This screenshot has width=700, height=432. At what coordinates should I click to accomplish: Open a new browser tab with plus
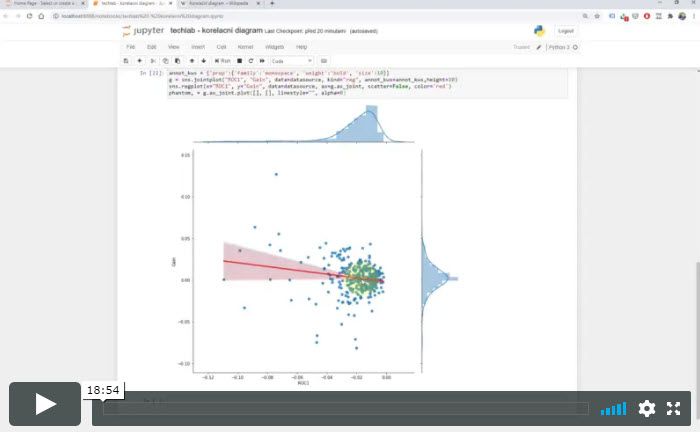(x=272, y=3)
